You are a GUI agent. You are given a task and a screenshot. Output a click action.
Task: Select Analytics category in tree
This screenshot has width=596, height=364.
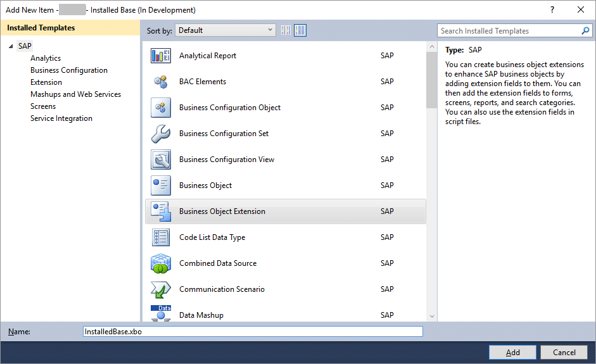46,58
